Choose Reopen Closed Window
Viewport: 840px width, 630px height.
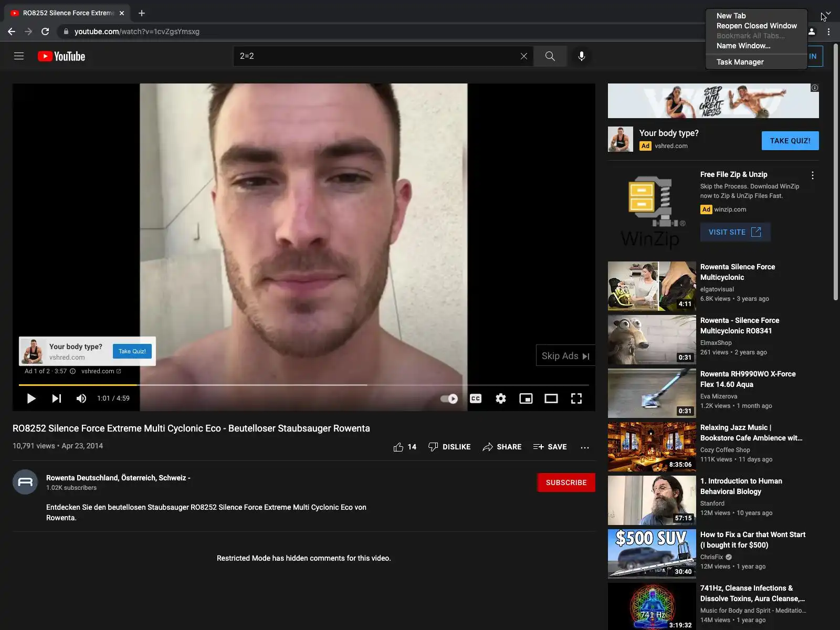757,26
